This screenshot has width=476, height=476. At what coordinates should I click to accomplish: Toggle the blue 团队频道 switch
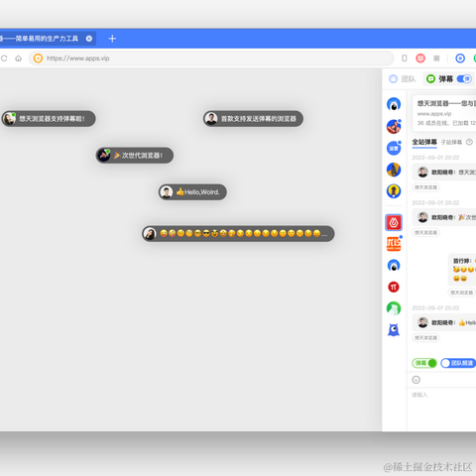pyautogui.click(x=458, y=363)
